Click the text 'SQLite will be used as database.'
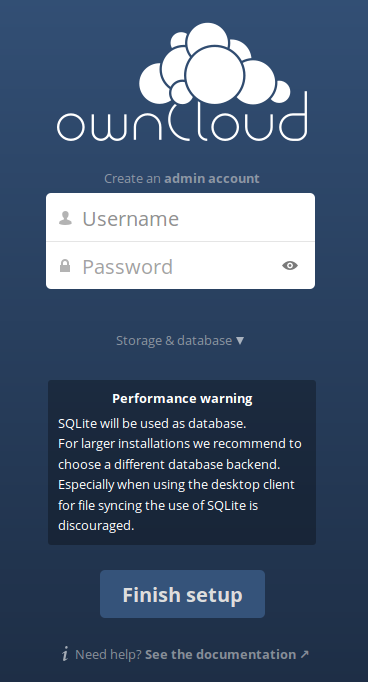 [x=152, y=423]
